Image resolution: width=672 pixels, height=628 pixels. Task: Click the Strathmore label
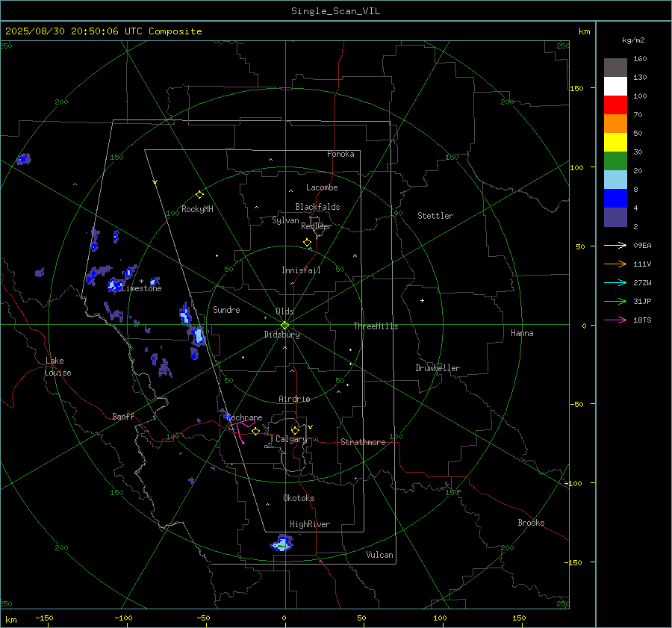(x=363, y=442)
